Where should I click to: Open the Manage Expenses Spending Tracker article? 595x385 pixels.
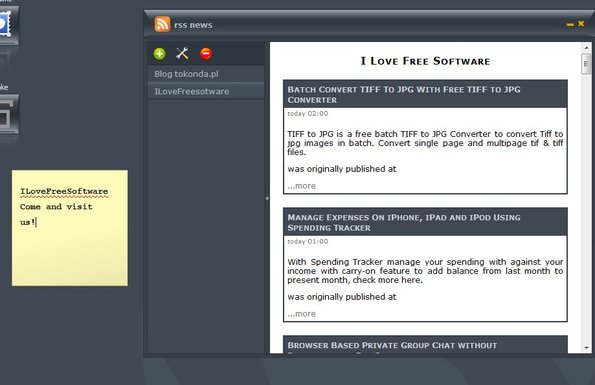(x=404, y=222)
